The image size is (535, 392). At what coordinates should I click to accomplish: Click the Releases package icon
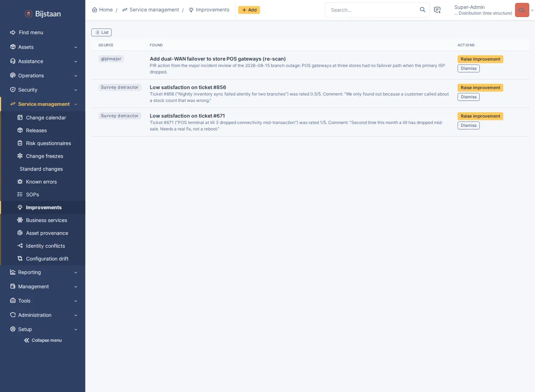point(20,130)
